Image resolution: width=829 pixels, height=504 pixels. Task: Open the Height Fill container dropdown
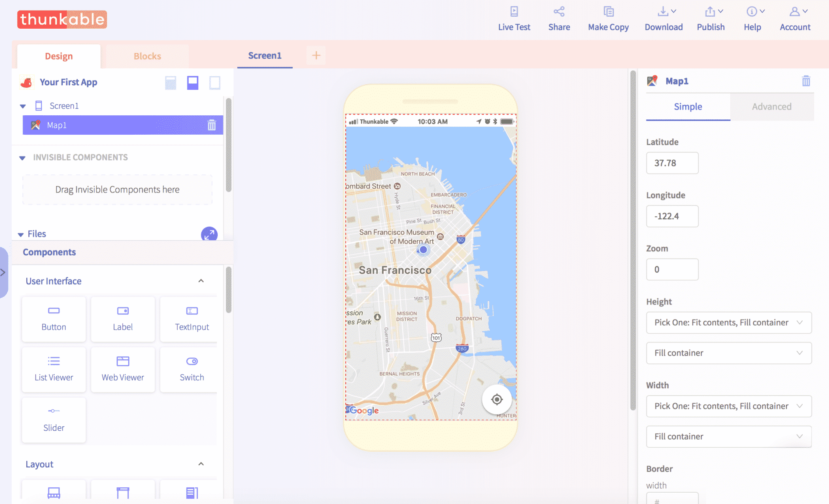coord(729,353)
